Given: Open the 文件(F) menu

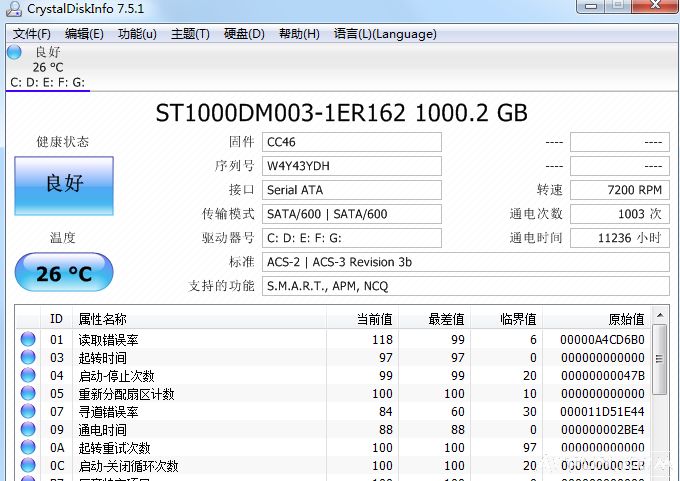Looking at the screenshot, I should pos(32,33).
